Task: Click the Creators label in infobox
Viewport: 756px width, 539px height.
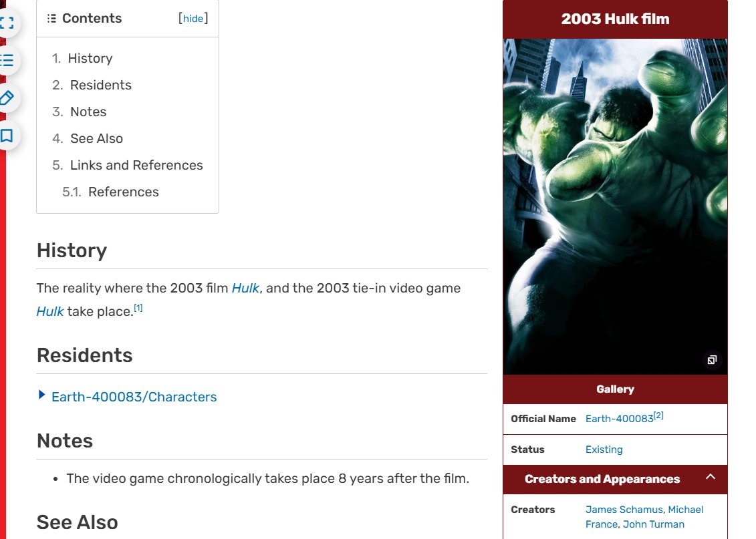Action: [533, 510]
